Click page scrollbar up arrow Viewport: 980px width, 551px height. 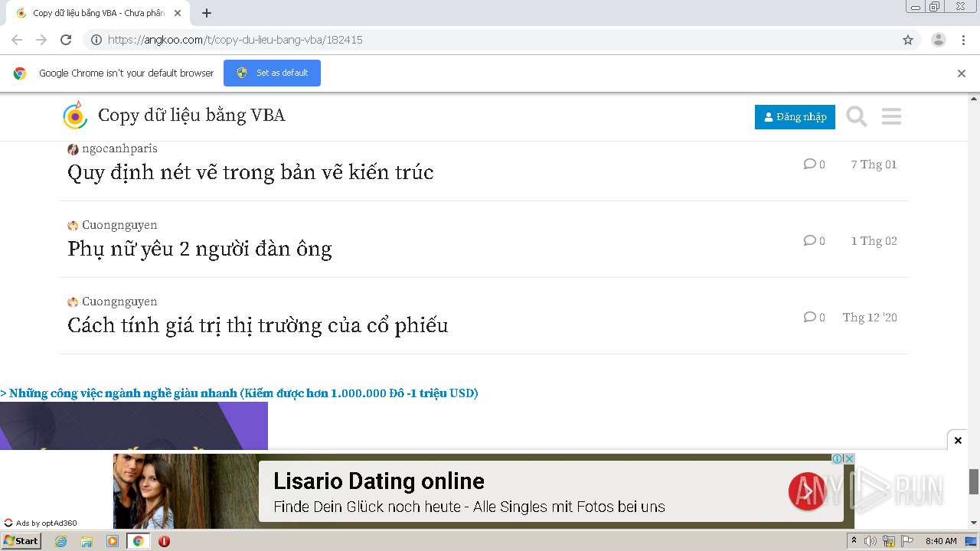tap(974, 99)
